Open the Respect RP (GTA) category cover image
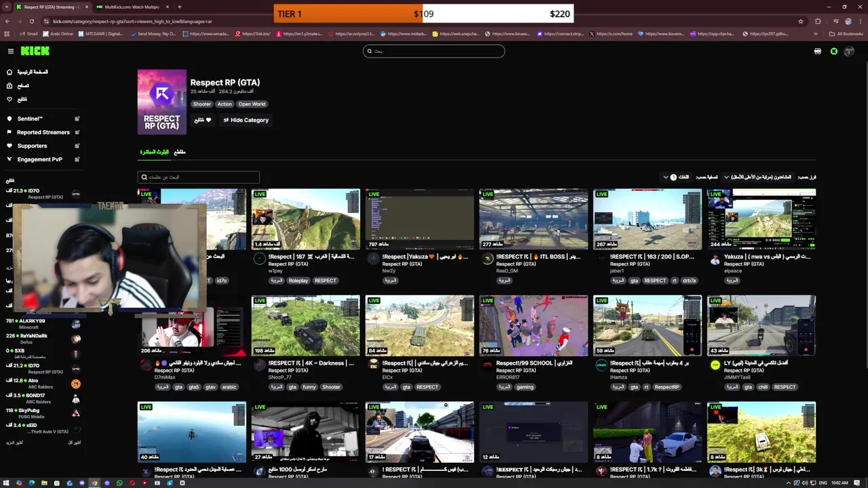 [161, 102]
